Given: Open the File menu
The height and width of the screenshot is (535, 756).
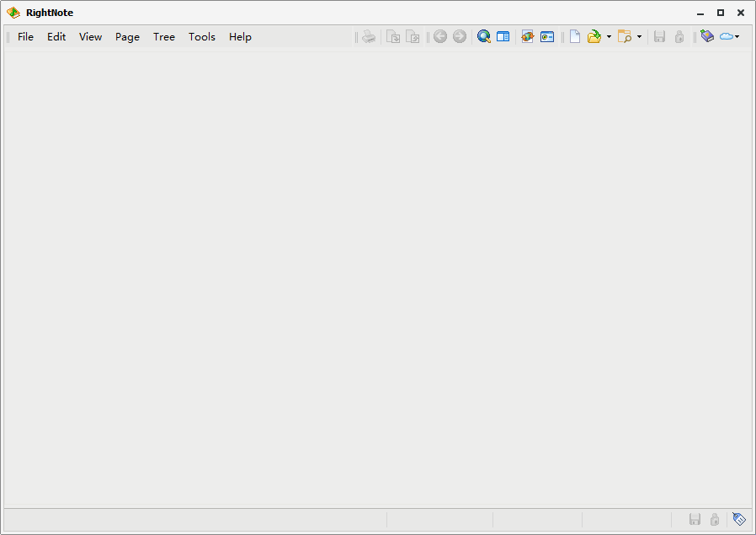Looking at the screenshot, I should (25, 37).
